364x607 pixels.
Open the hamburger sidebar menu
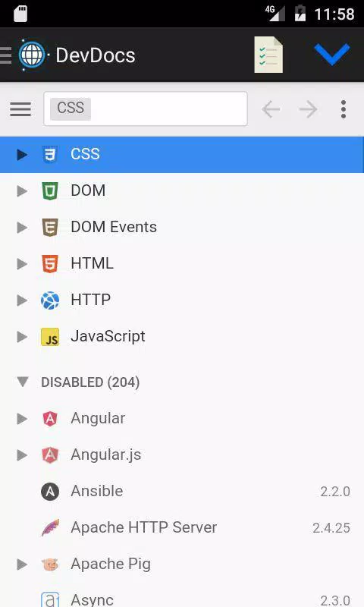[x=20, y=109]
